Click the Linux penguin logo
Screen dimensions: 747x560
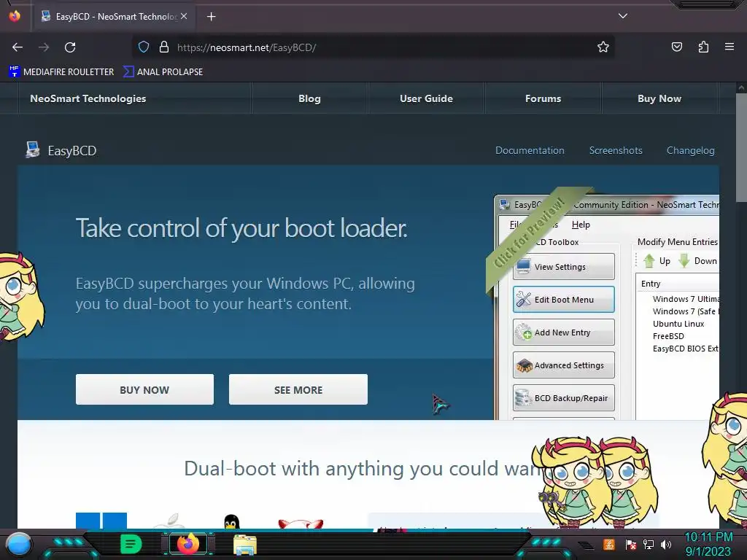[x=231, y=521]
